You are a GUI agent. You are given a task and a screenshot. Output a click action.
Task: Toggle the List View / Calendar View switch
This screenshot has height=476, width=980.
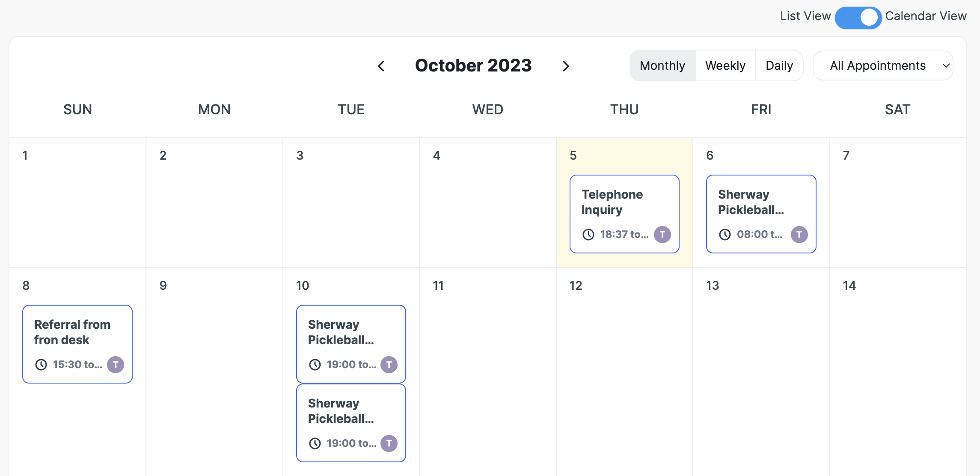(x=858, y=18)
